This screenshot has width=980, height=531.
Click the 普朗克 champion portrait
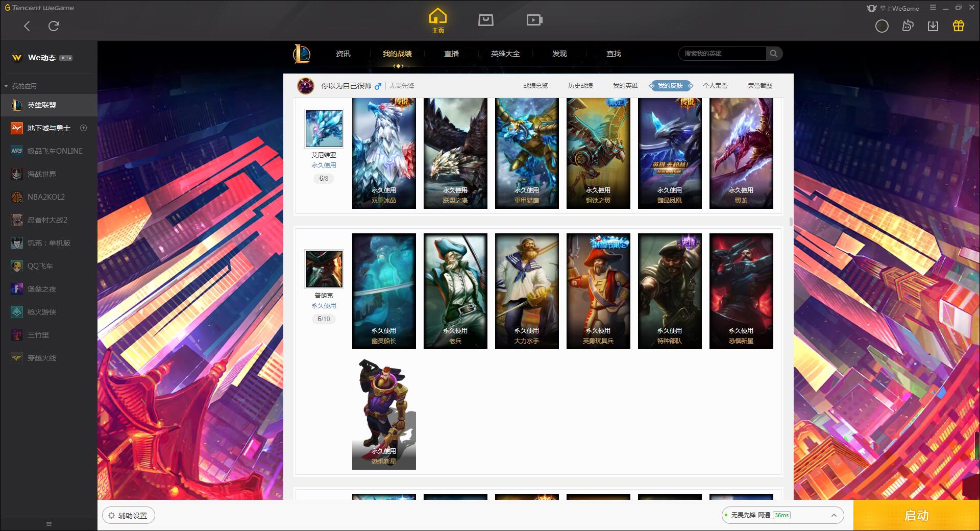(324, 269)
